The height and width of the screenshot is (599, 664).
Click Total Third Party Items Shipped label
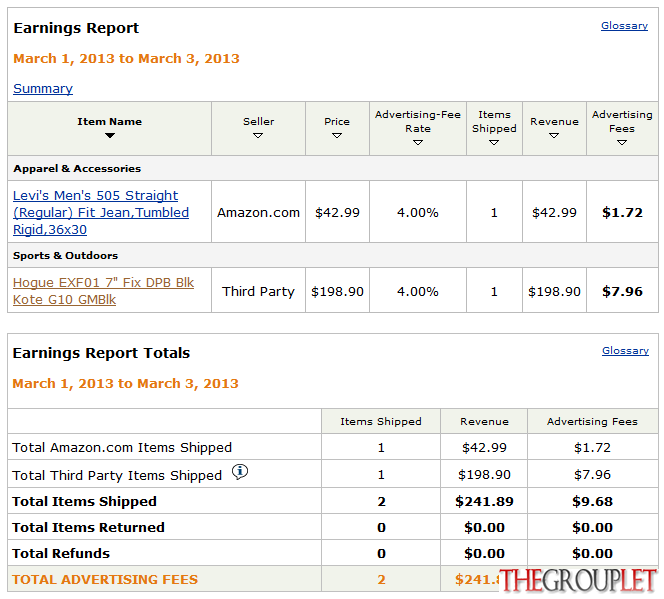pos(117,475)
